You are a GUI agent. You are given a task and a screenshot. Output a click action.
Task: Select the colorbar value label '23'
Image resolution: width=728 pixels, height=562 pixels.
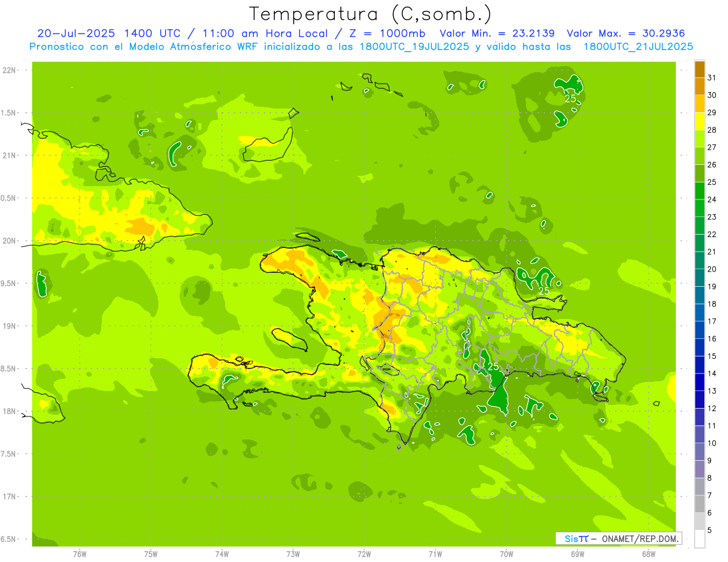712,217
